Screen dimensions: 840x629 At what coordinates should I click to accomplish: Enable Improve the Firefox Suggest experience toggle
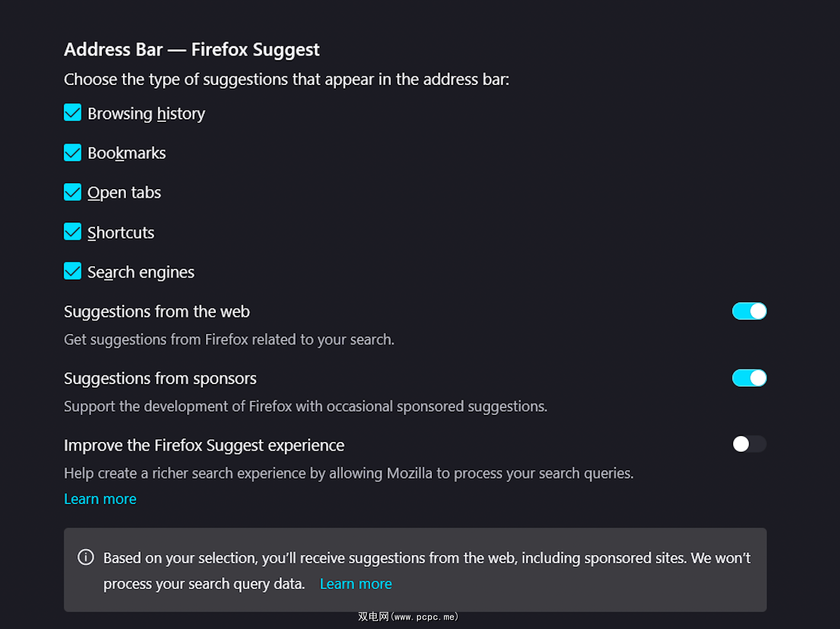[x=749, y=444]
